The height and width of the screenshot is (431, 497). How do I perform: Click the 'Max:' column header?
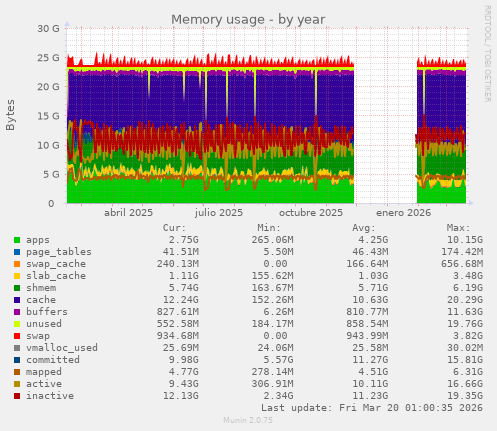(x=458, y=228)
